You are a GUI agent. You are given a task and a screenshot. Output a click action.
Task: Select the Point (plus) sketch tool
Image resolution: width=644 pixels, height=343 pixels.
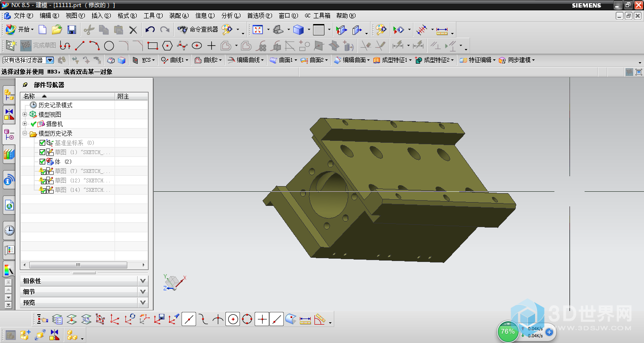pyautogui.click(x=211, y=46)
